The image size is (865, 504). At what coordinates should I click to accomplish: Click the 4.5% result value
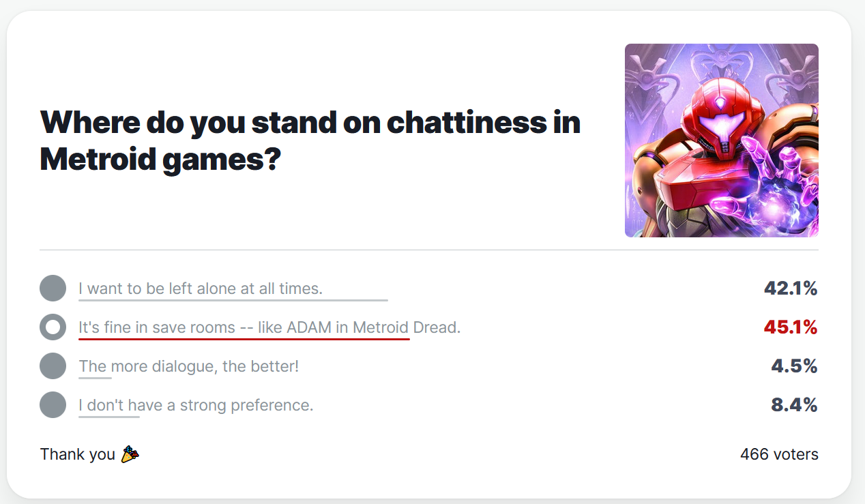[794, 366]
